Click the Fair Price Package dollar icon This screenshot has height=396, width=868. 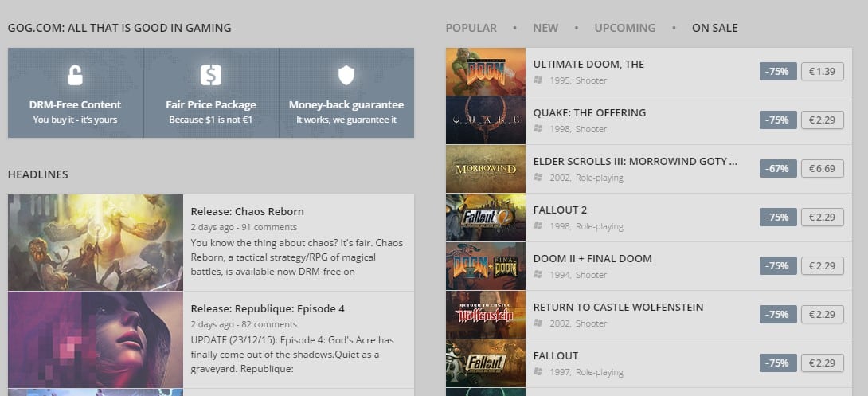coord(211,75)
